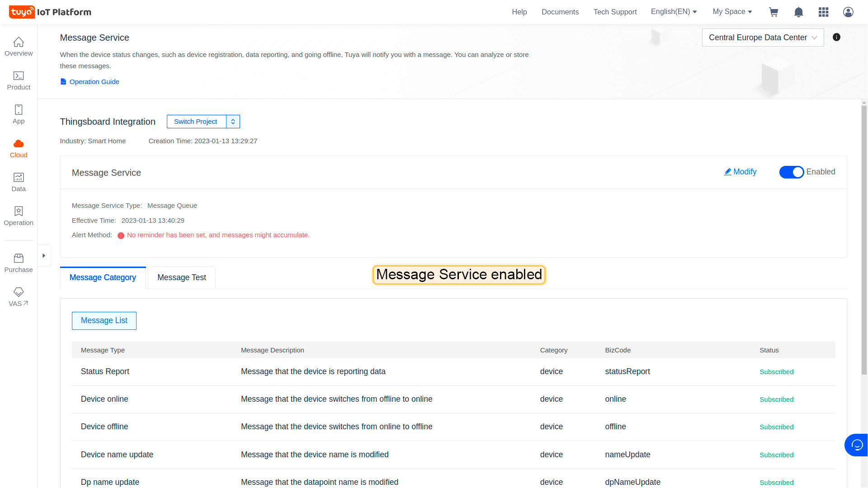The height and width of the screenshot is (488, 868).
Task: Expand the My Space menu
Action: 732,12
